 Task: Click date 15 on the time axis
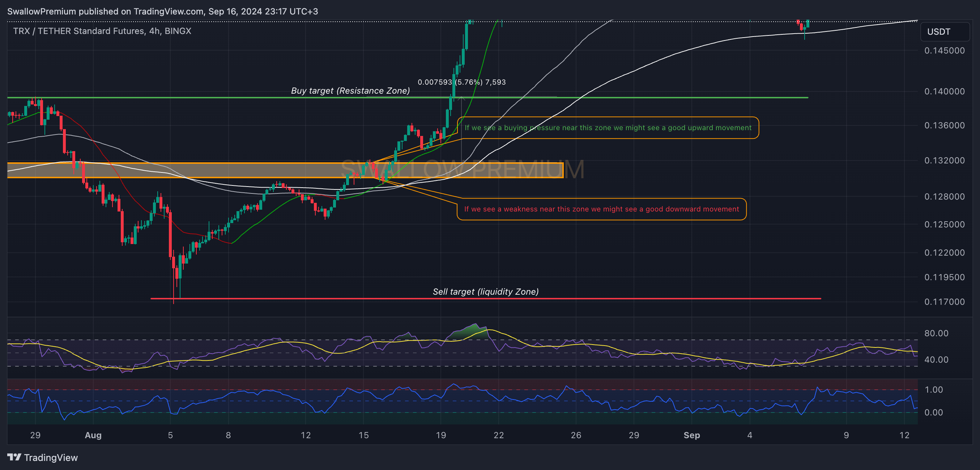[364, 435]
